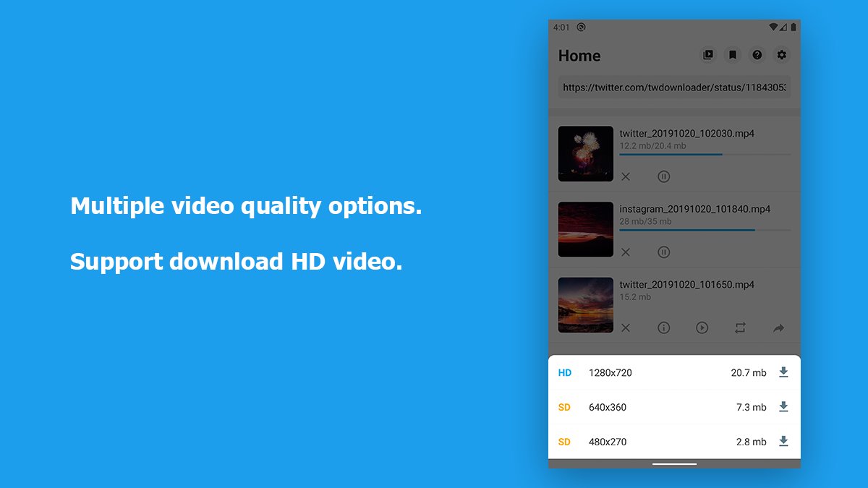This screenshot has height=488, width=868.
Task: Tap the repost icon for twitter_20191020_101650.mp4
Action: [x=740, y=328]
